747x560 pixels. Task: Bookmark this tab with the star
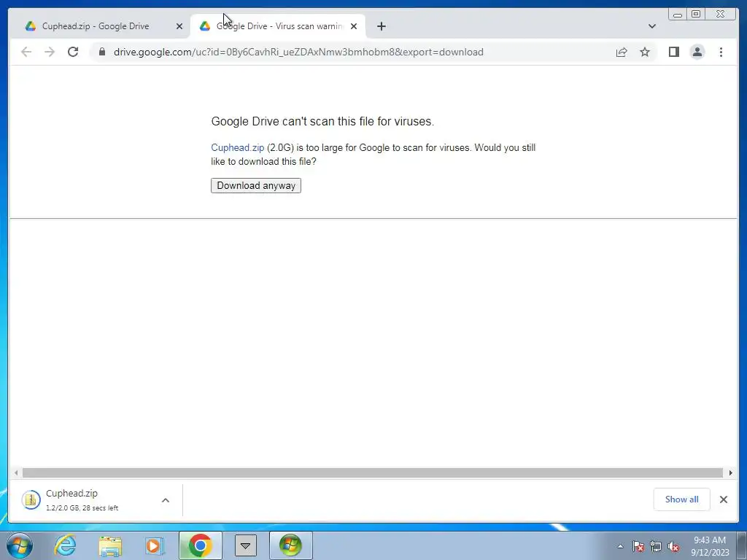pos(645,52)
